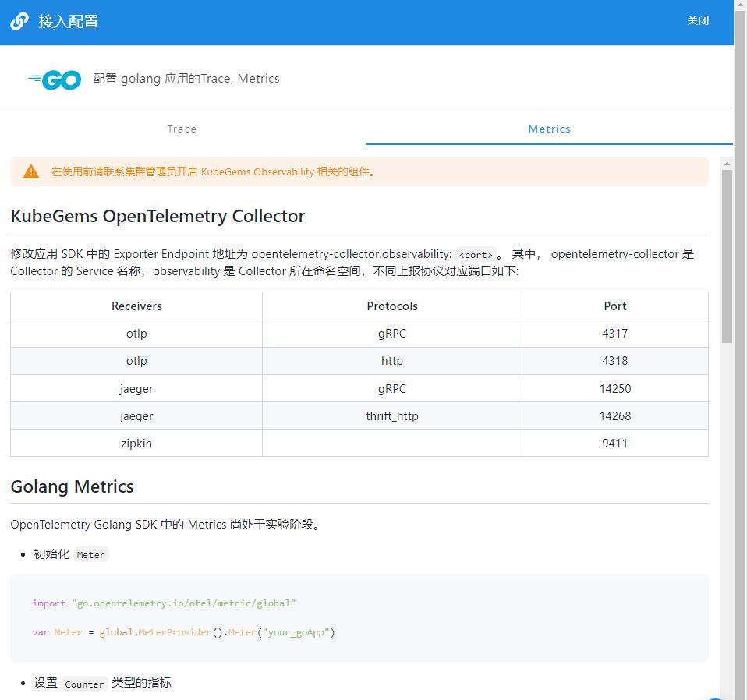Click the http protocol cell
The image size is (747, 700).
tap(392, 361)
